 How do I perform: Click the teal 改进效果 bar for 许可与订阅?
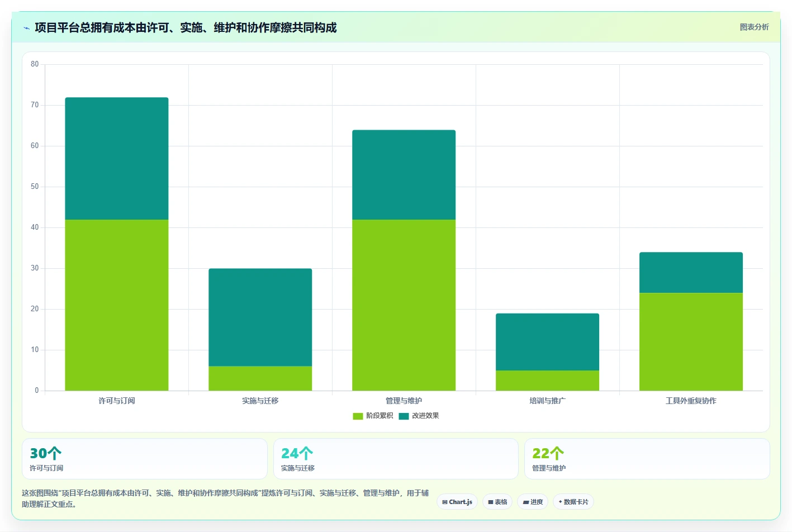pyautogui.click(x=117, y=159)
